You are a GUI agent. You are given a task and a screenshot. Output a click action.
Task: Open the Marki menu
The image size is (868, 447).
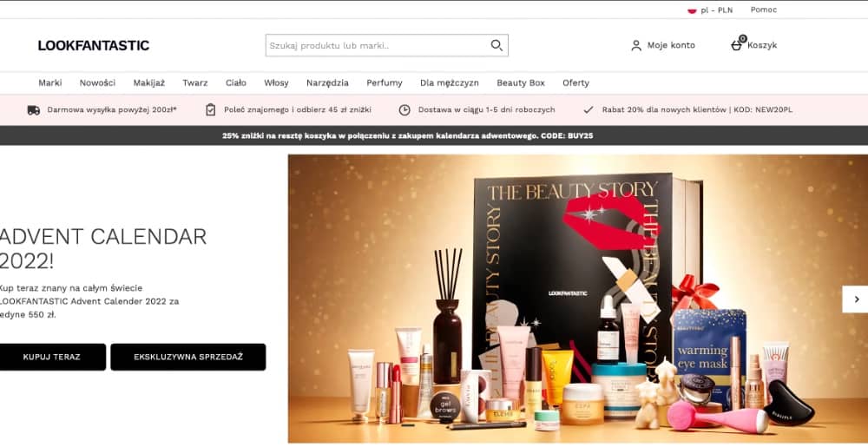pos(50,83)
